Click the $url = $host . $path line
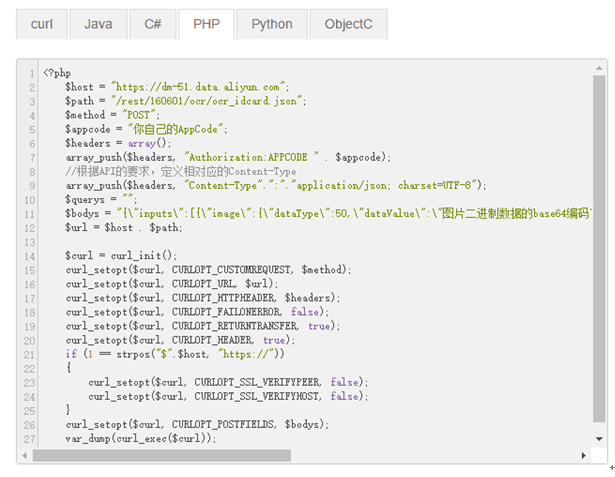This screenshot has width=615, height=477. pos(124,228)
